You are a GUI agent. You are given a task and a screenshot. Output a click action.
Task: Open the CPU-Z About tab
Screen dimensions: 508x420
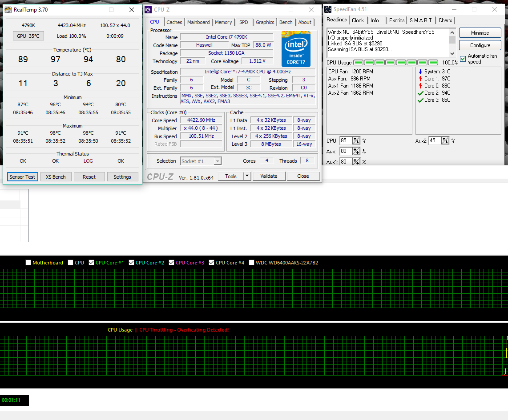[x=305, y=22]
